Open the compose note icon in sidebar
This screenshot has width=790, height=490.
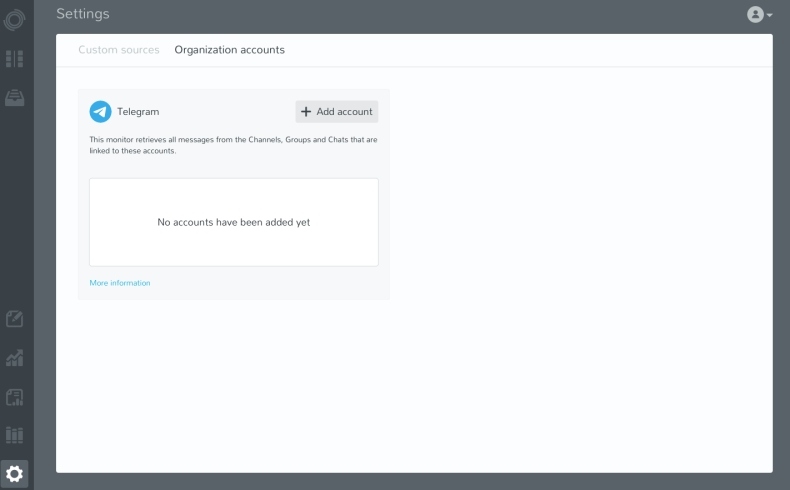pos(16,320)
